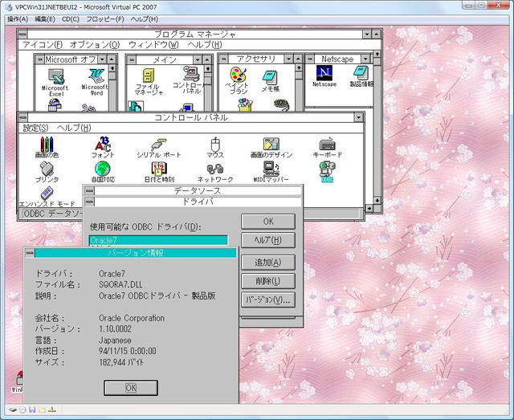Image resolution: width=514 pixels, height=420 pixels.
Task: Select the ペイントブラシ icon in アクセサリ
Action: 238,80
